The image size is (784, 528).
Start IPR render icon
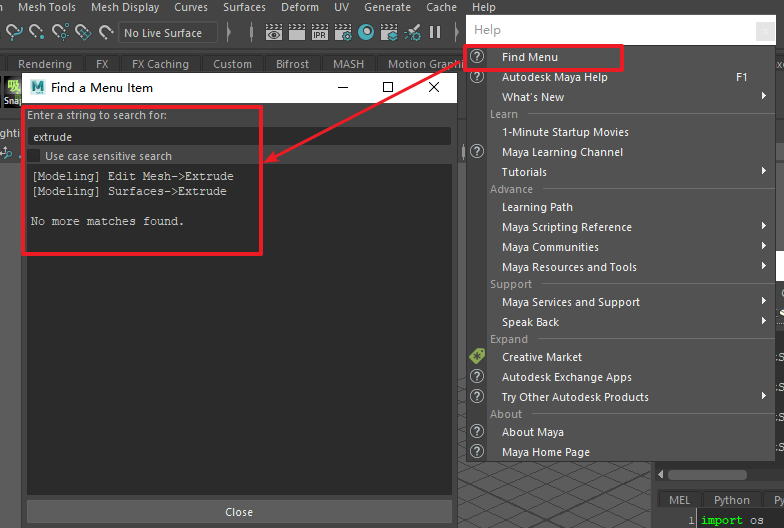[x=320, y=32]
